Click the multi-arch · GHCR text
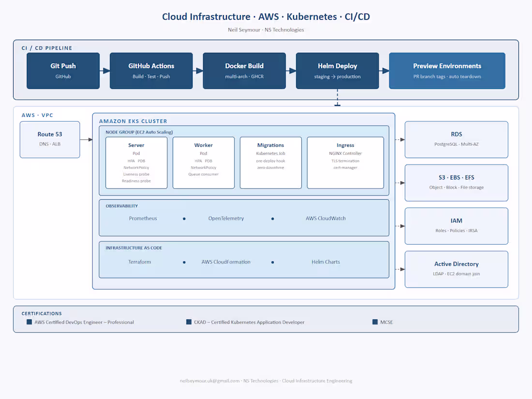The height and width of the screenshot is (399, 532). (244, 77)
